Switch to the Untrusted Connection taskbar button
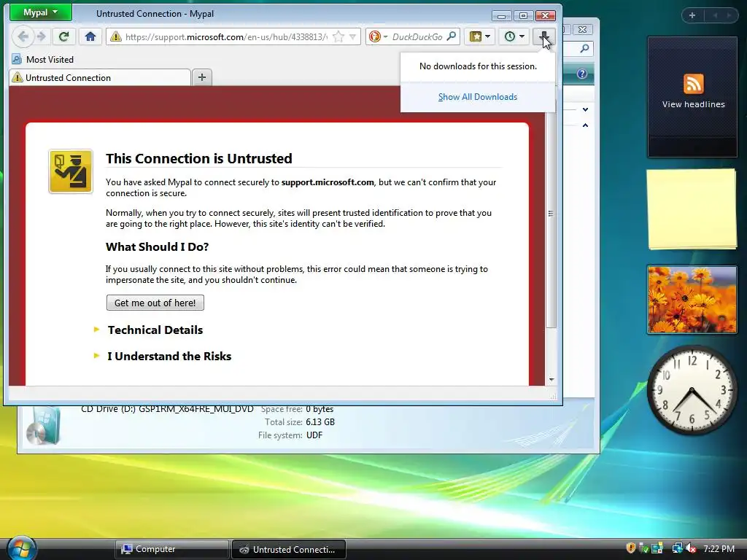The image size is (747, 560). (x=289, y=550)
